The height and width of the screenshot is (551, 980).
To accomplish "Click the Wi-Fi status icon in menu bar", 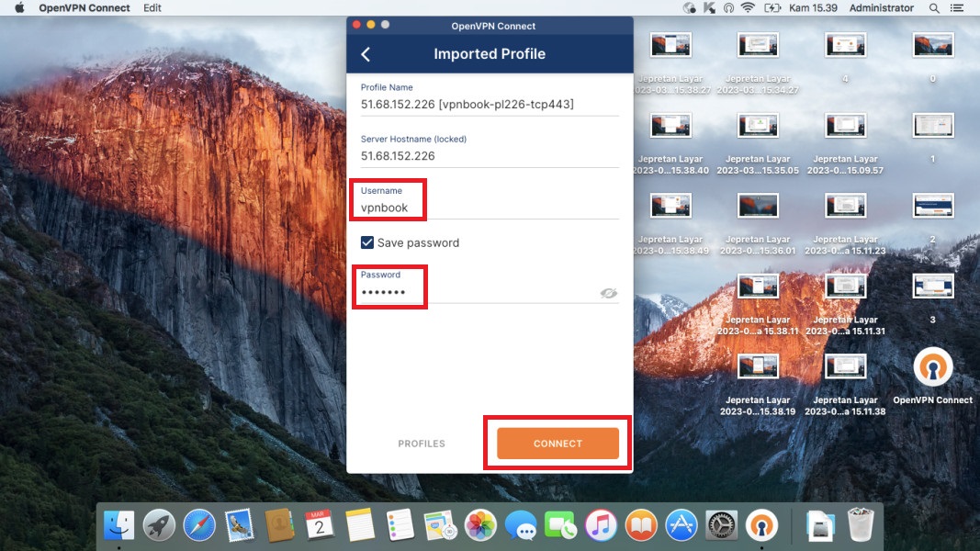I will [748, 8].
